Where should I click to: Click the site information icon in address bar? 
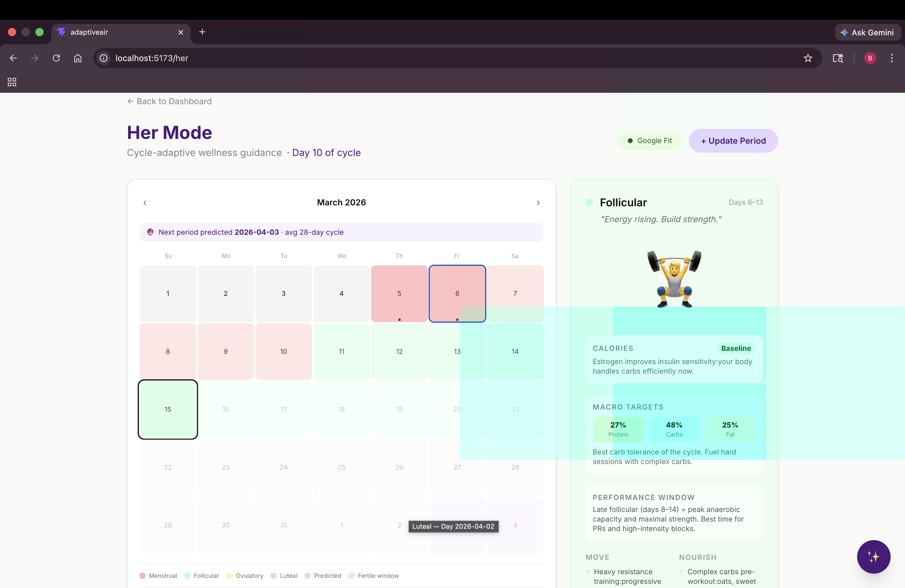pyautogui.click(x=104, y=58)
